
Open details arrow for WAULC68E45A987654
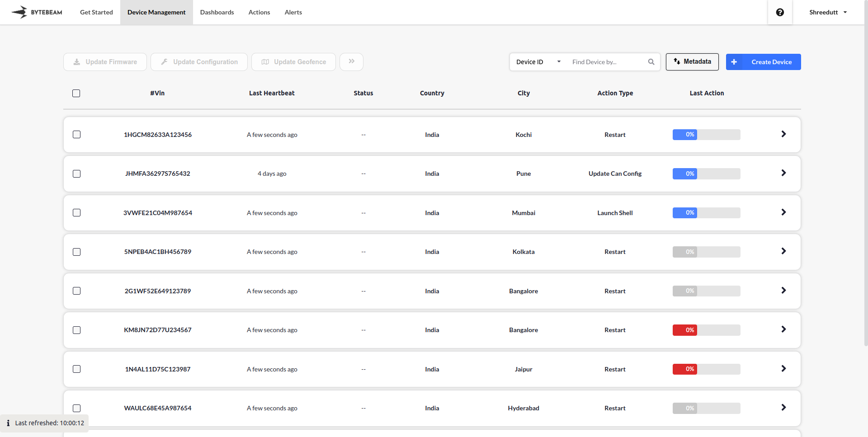tap(783, 408)
